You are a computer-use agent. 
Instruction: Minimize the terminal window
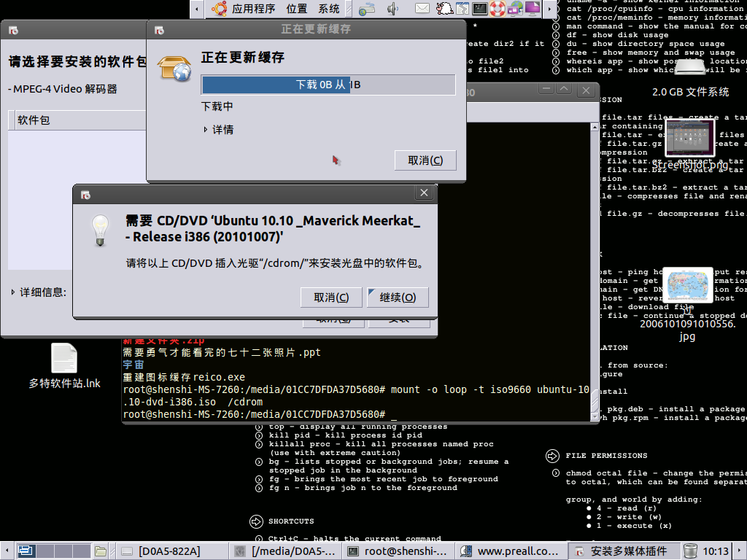pos(546,89)
